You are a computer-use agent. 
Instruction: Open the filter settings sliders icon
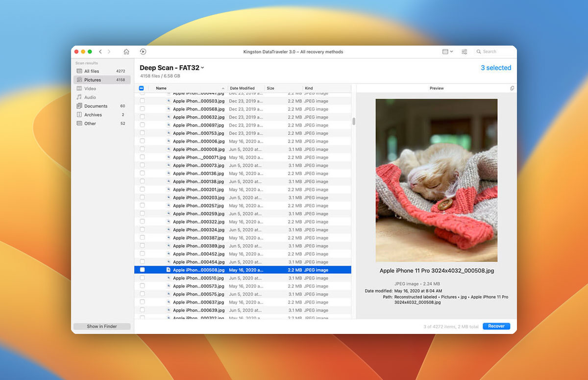click(x=465, y=51)
